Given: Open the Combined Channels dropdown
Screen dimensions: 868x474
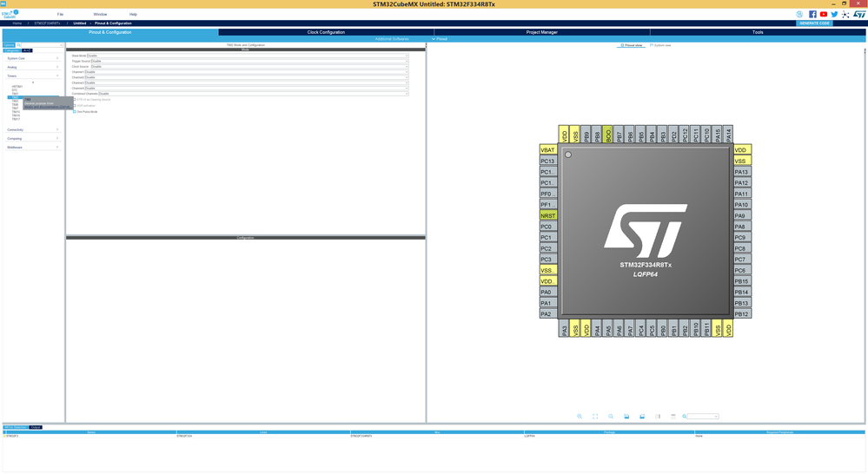Looking at the screenshot, I should pyautogui.click(x=253, y=94).
